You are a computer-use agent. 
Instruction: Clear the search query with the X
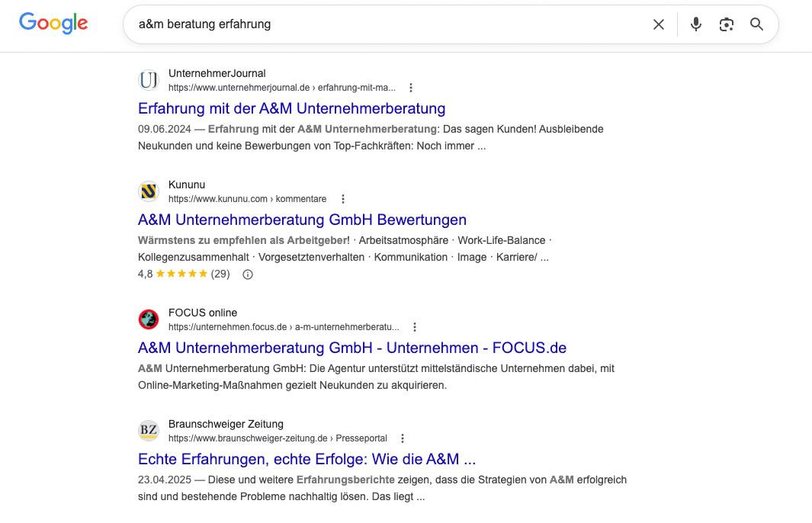click(658, 24)
